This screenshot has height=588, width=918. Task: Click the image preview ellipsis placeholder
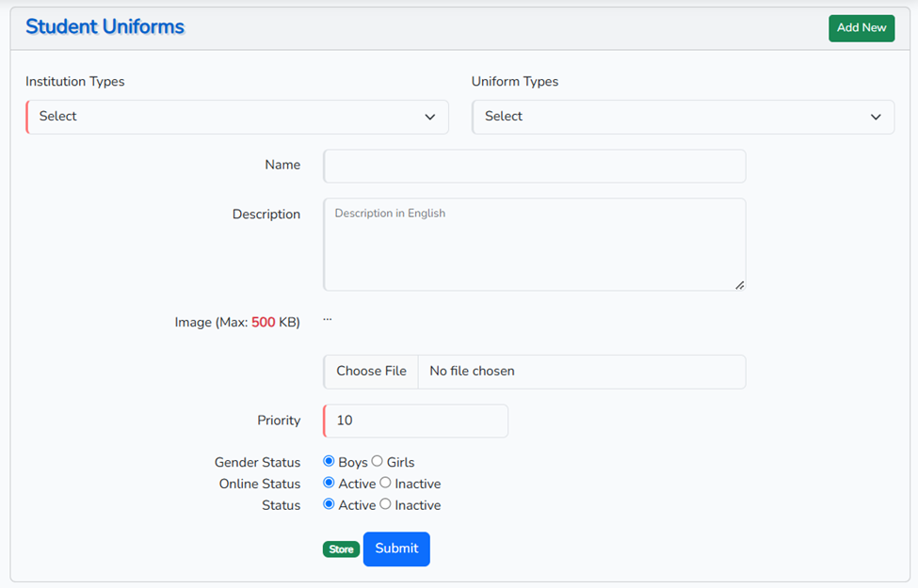click(328, 319)
